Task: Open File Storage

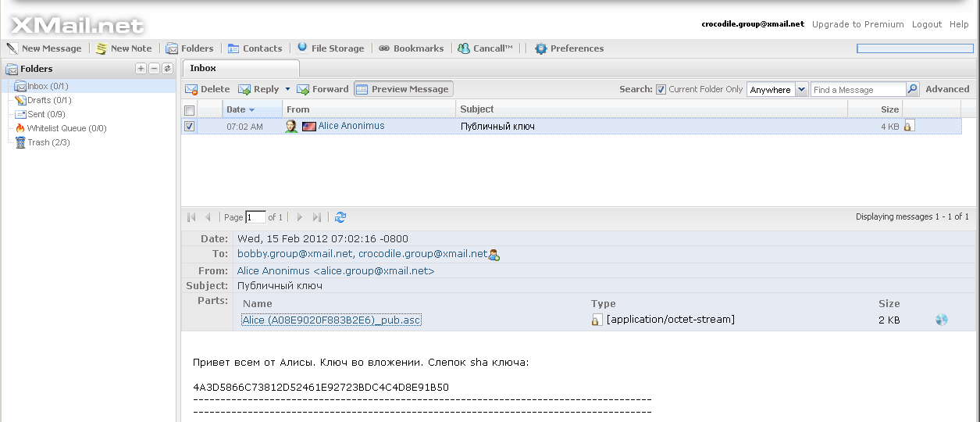Action: pyautogui.click(x=330, y=48)
